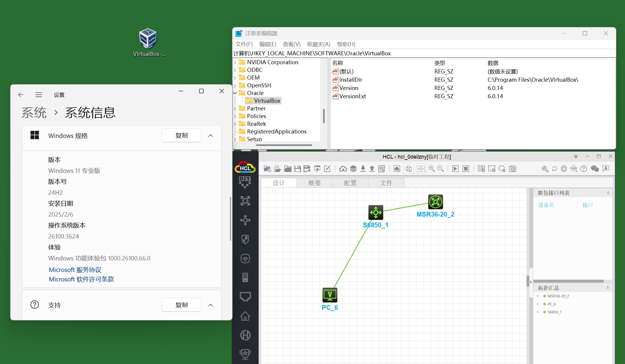Switch to the 配置 tab in HCL
625x364 pixels.
[x=350, y=183]
